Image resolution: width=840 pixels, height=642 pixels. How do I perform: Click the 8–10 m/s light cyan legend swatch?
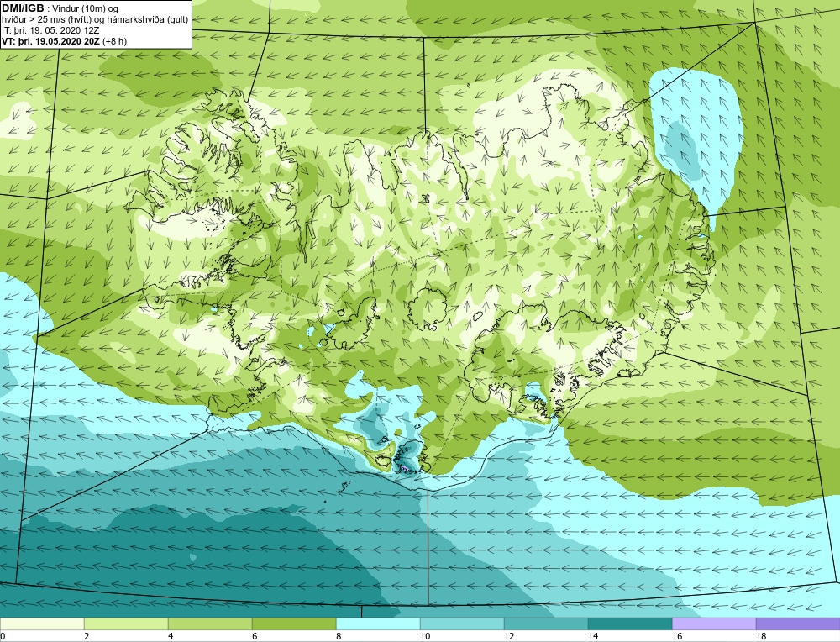click(x=378, y=624)
